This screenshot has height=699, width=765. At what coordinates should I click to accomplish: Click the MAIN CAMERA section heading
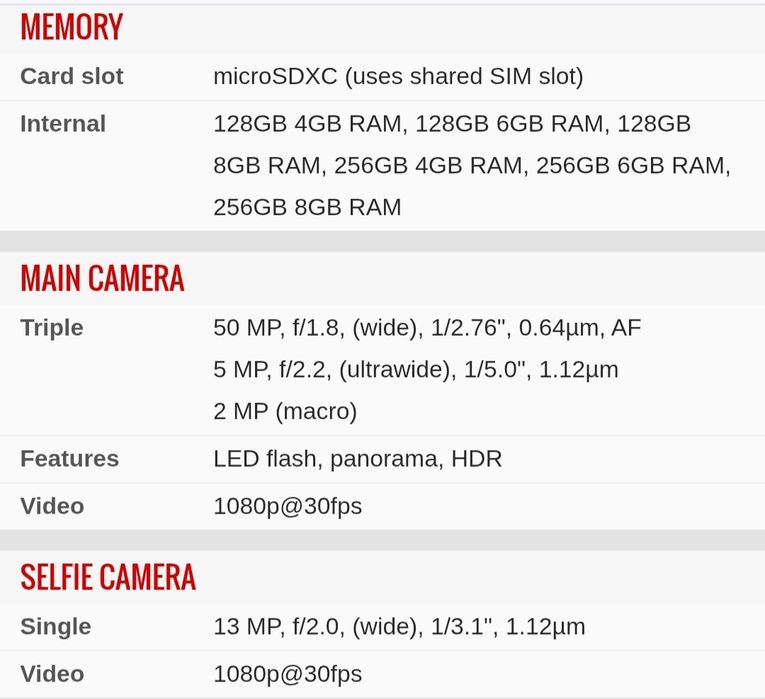pyautogui.click(x=102, y=278)
